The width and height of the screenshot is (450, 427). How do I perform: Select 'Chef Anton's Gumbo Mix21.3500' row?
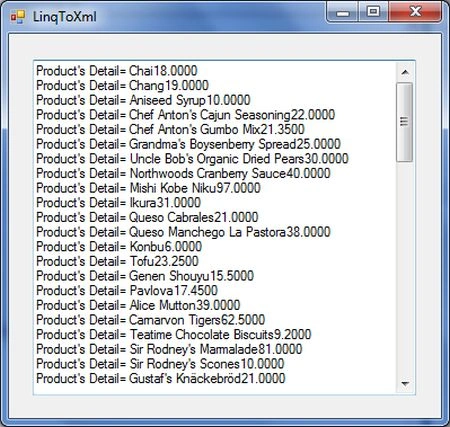(x=215, y=129)
